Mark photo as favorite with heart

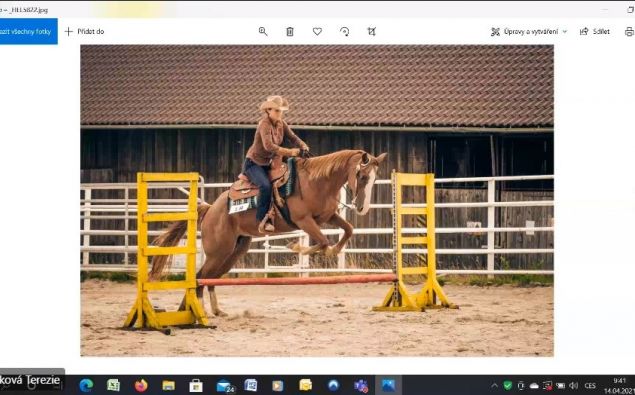point(317,32)
